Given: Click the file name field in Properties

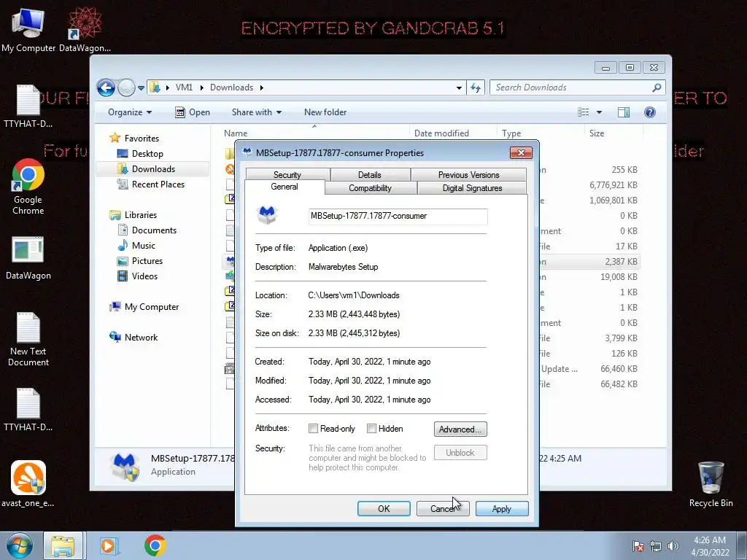Looking at the screenshot, I should tap(398, 216).
